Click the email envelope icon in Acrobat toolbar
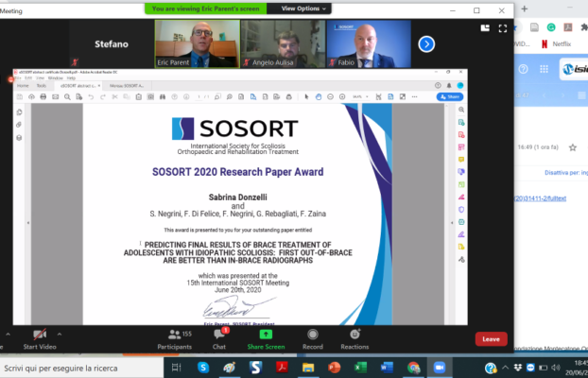Screen dimensions: 588x378 click(56, 96)
